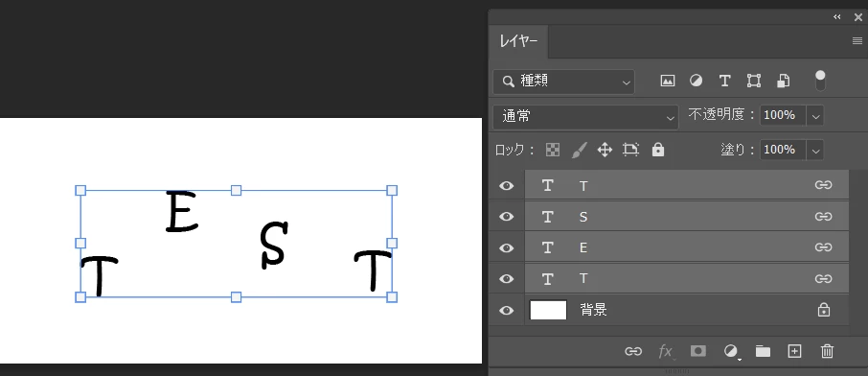
Task: Click the 塗り 100% input field
Action: (x=783, y=150)
